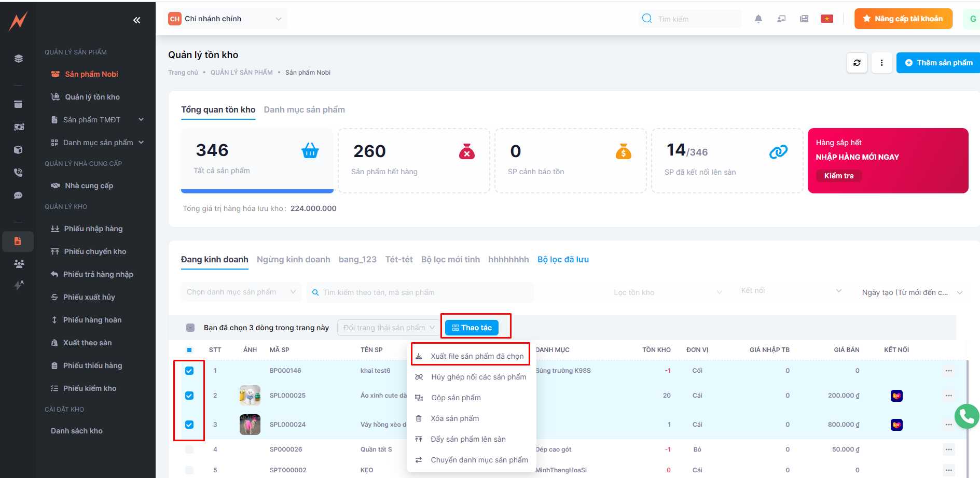
Task: Click the Vietnam flag language icon
Action: (x=826, y=19)
